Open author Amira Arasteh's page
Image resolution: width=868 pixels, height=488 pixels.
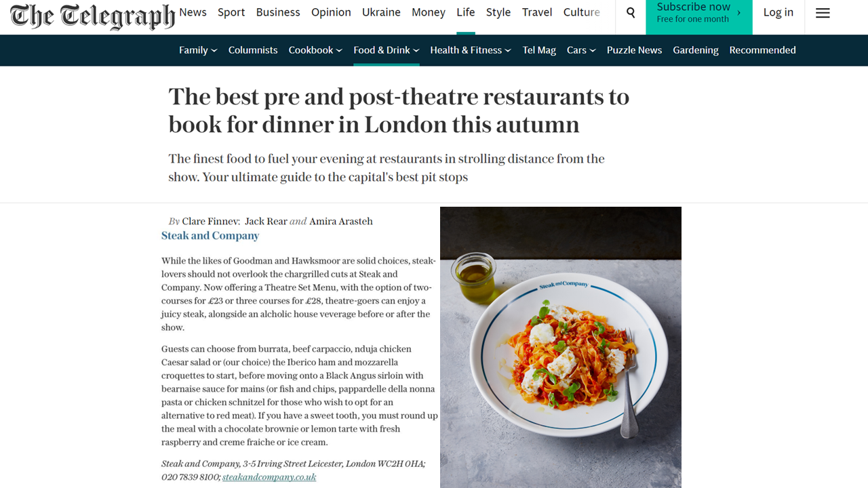tap(341, 221)
